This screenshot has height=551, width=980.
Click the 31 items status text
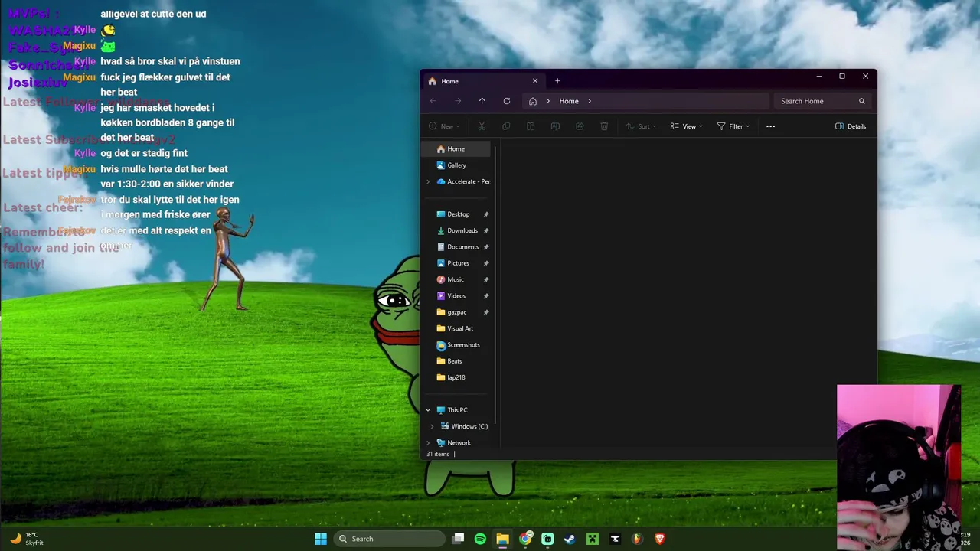(x=438, y=454)
